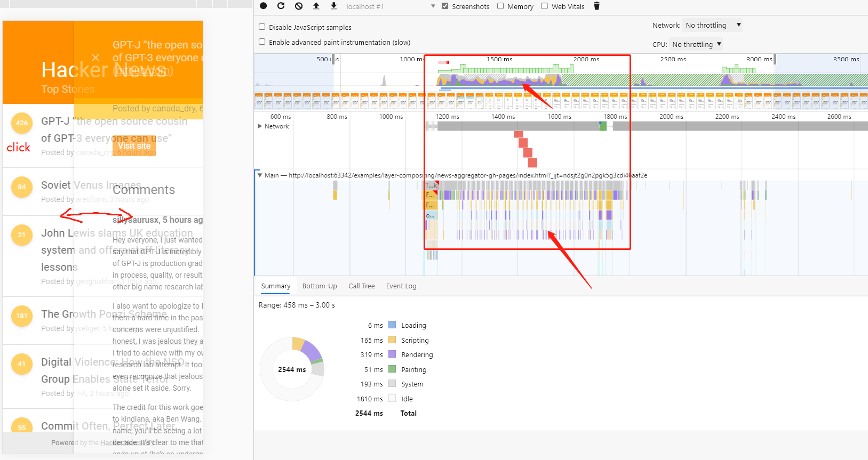Enable the Screenshots checkbox

(x=445, y=6)
